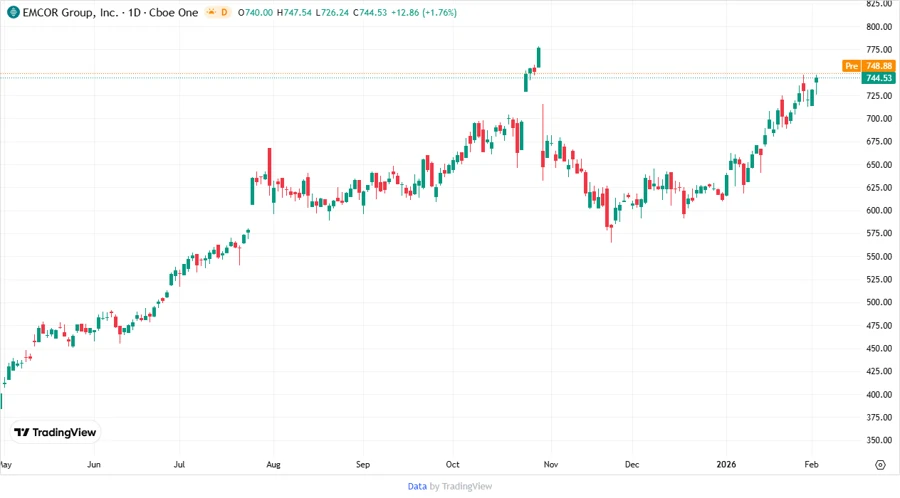Click the O740.00 open value

pyautogui.click(x=255, y=12)
